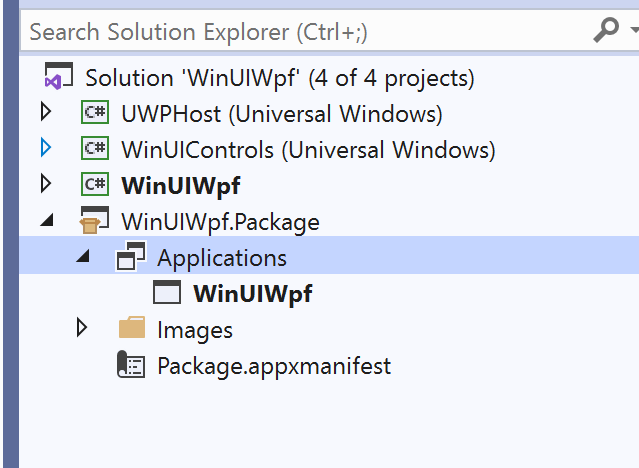The image size is (639, 468).
Task: Click the Search Solution Explorer field
Action: [x=300, y=32]
